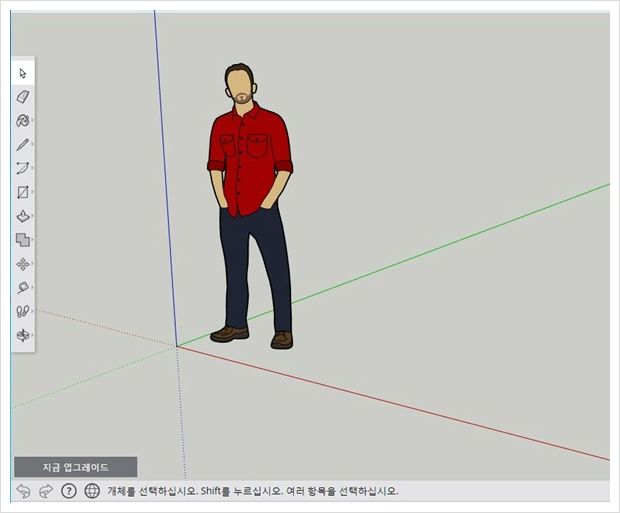Select the Select arrow tool

tap(23, 73)
